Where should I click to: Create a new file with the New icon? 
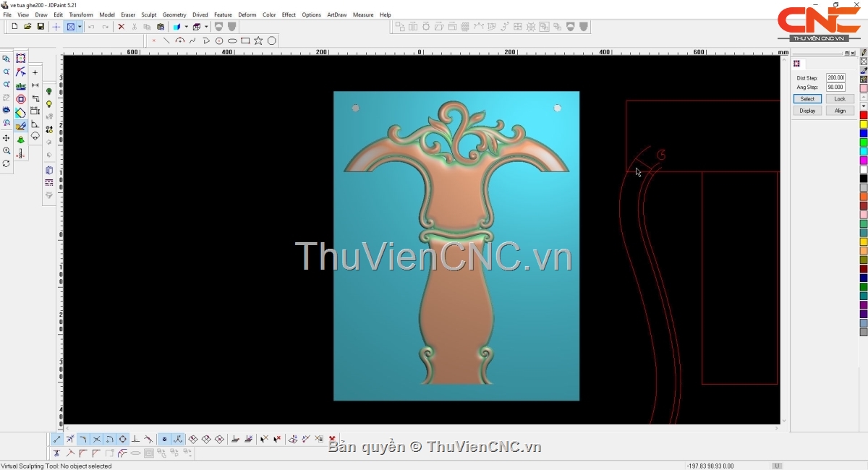14,27
